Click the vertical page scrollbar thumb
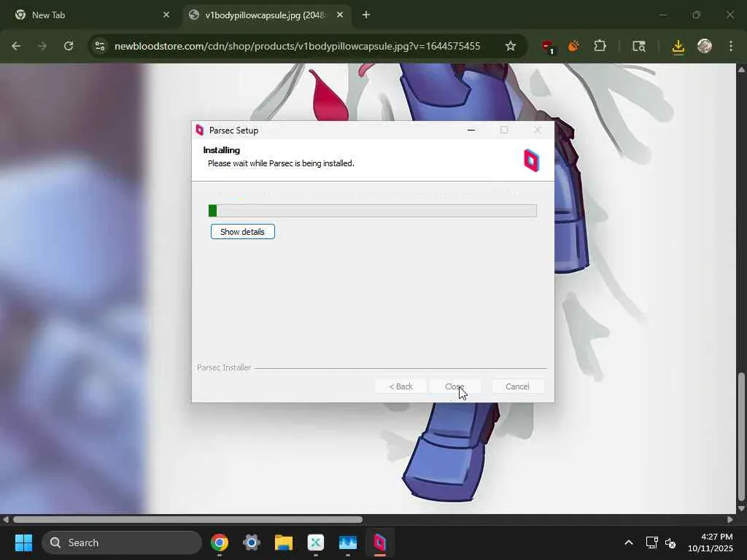This screenshot has height=560, width=747. click(x=741, y=437)
